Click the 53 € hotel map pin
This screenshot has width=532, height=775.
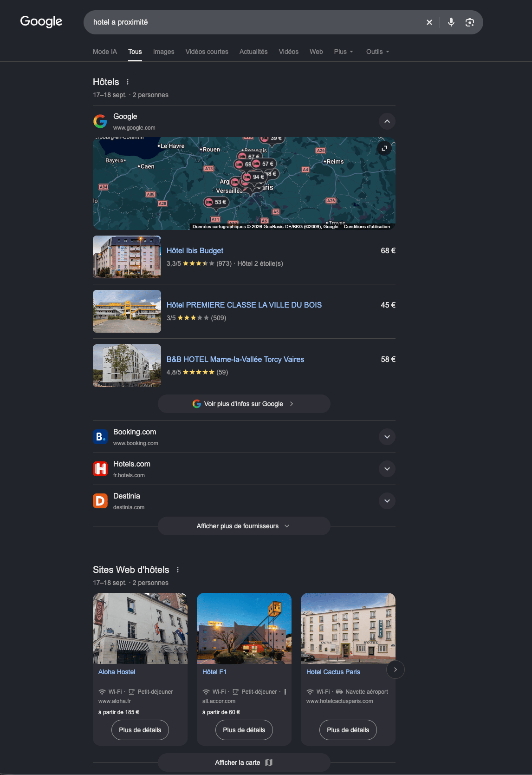point(216,202)
